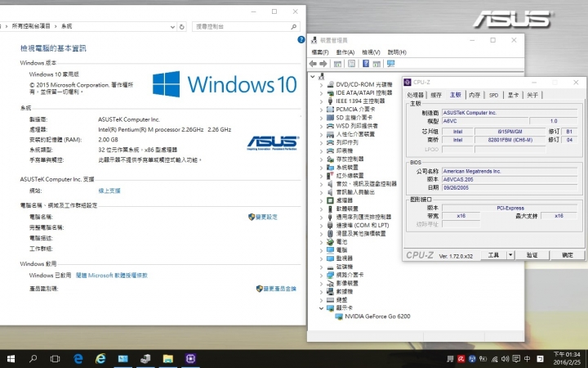
Task: Expand the IEEE 1394 主控制器 node
Action: tap(322, 101)
